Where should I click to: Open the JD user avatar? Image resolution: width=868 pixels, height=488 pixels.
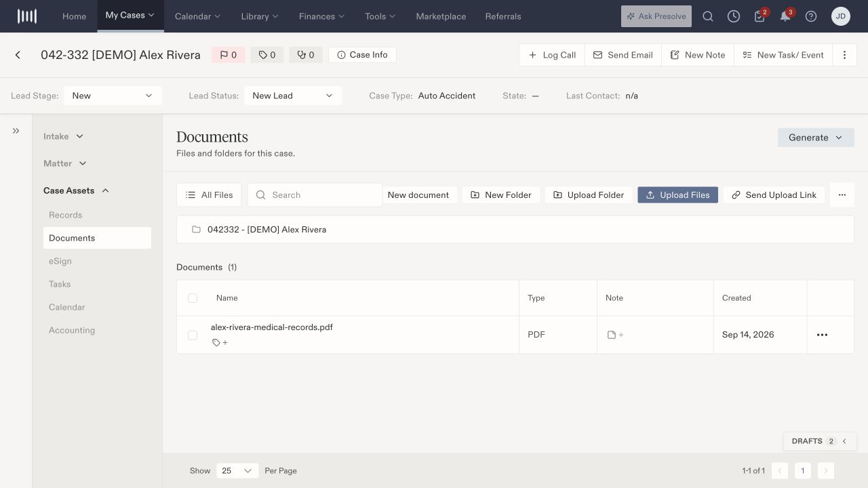(x=841, y=16)
